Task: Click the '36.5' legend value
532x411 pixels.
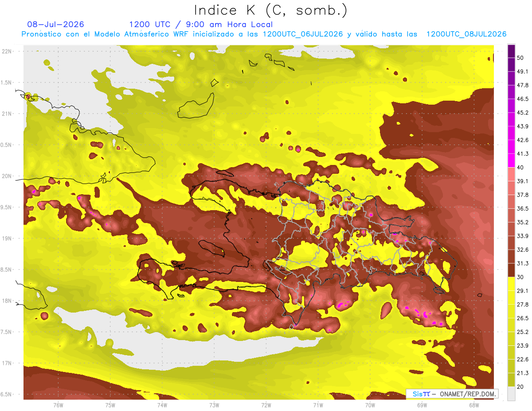Action: coord(523,208)
